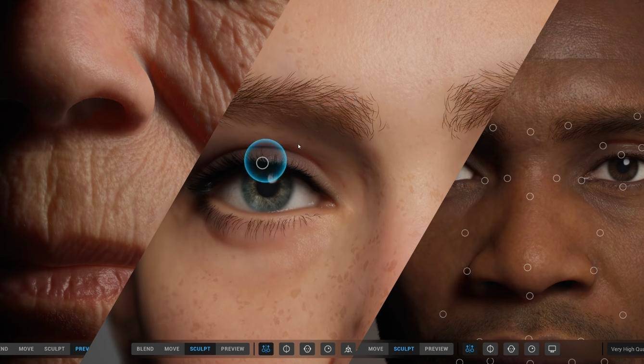Click the blue highlighted sculpt marker on eyelid
The height and width of the screenshot is (364, 644).
262,163
